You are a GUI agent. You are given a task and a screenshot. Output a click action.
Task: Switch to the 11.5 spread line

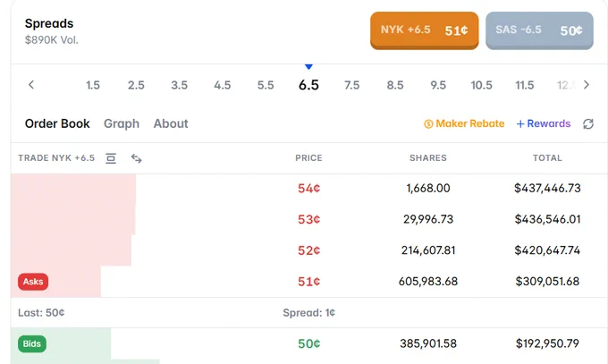click(x=525, y=85)
